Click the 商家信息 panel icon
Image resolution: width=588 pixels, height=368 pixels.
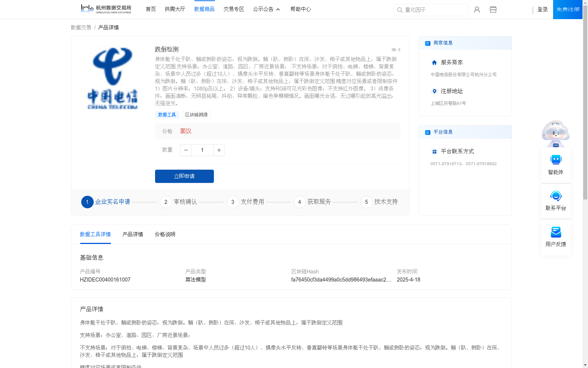[x=428, y=43]
